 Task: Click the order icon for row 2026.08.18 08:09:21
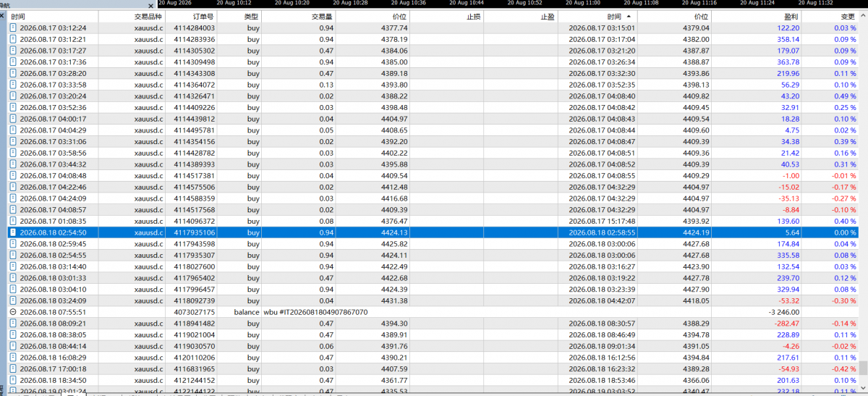[13, 323]
